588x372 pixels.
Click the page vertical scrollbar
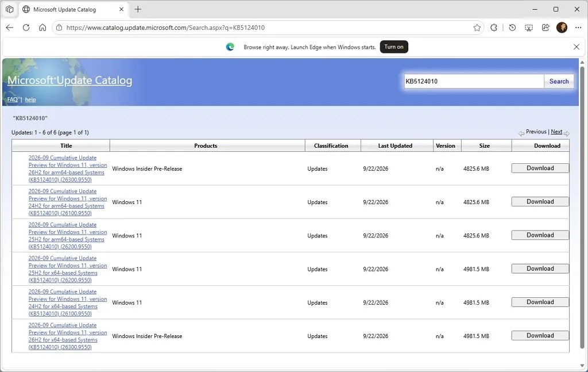click(x=582, y=208)
